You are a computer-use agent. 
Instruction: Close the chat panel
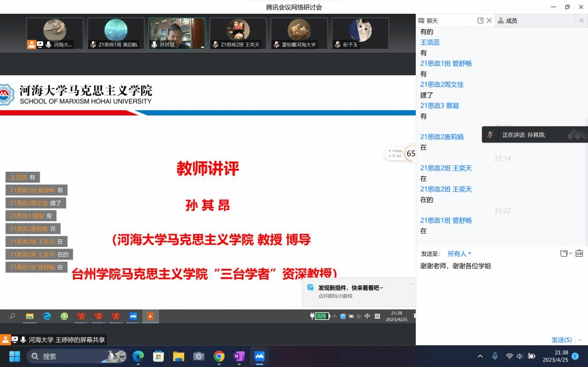[x=489, y=21]
